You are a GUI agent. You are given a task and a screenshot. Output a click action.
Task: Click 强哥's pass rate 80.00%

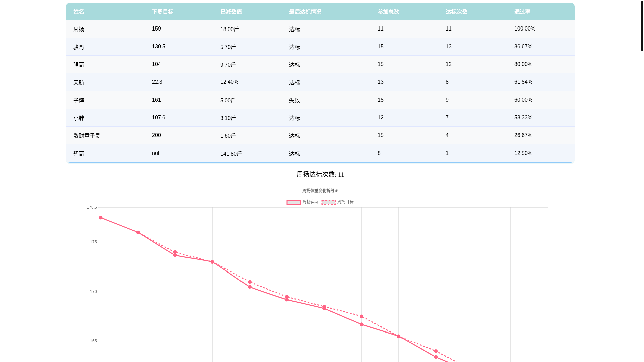(523, 64)
